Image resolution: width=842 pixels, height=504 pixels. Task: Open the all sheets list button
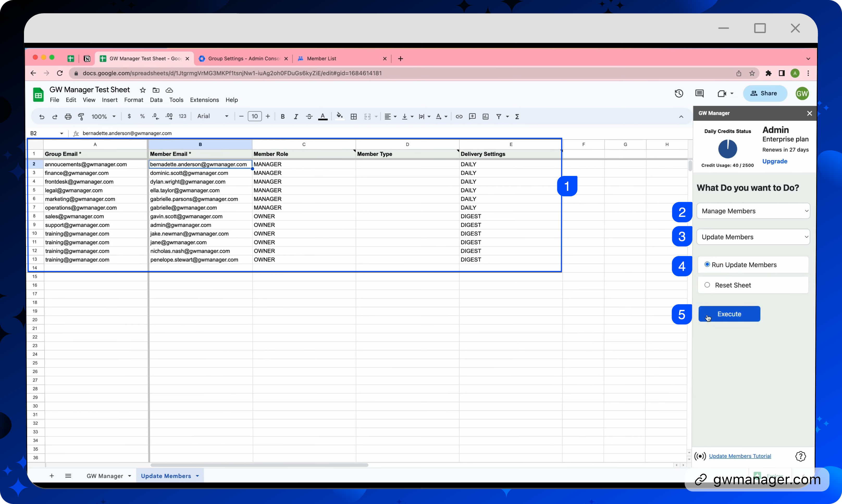point(68,476)
